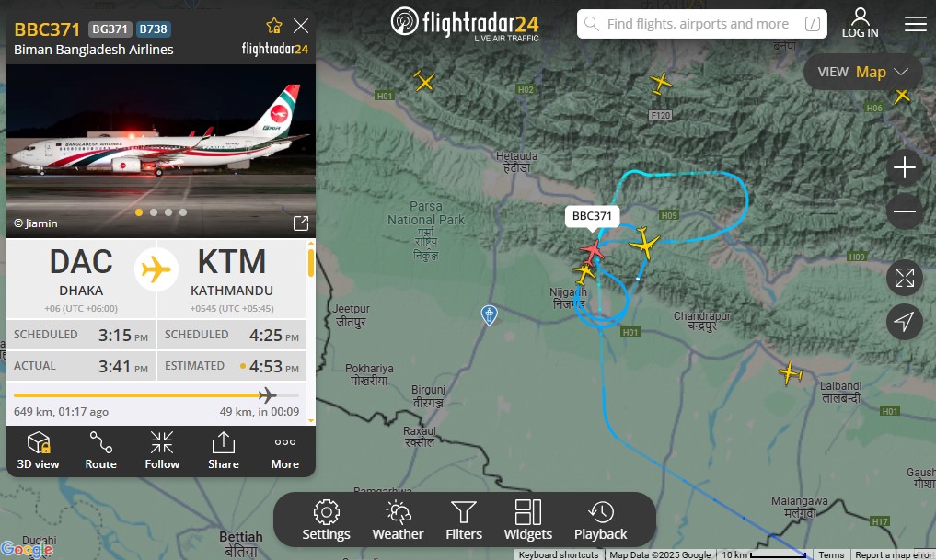Open the Widgets menu

[527, 520]
